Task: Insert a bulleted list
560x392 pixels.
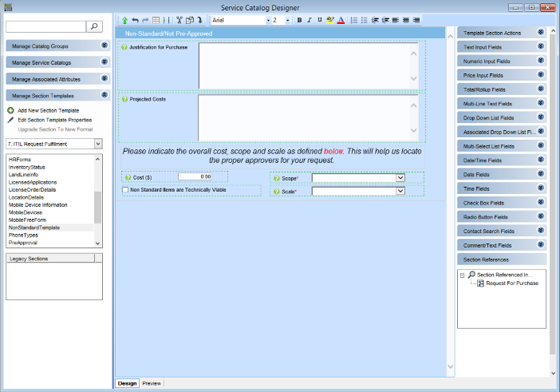Action: tap(364, 20)
